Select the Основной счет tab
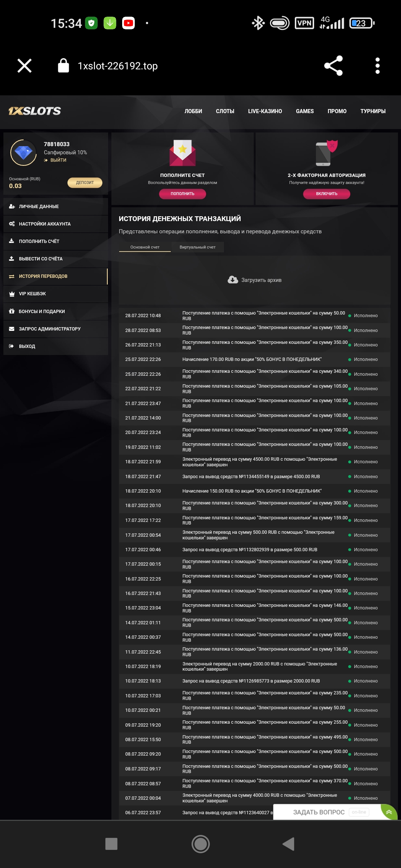Viewport: 401px width, 868px height. tap(145, 247)
